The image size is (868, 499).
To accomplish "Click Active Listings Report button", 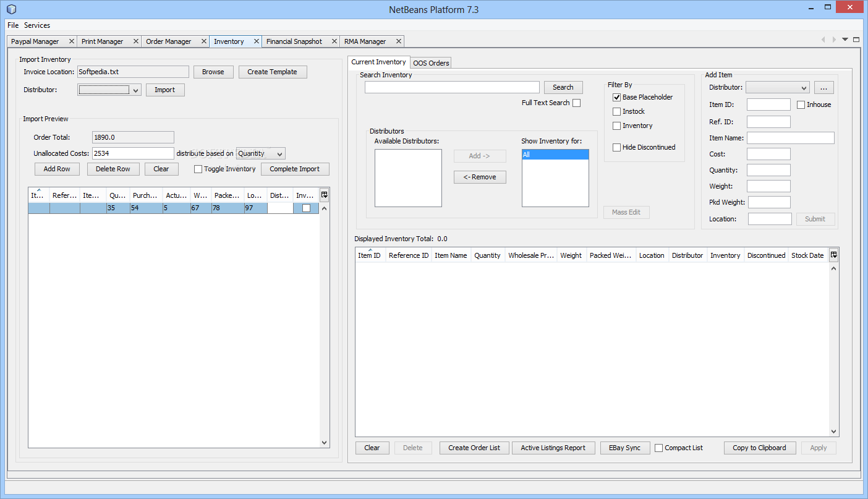I will point(553,448).
